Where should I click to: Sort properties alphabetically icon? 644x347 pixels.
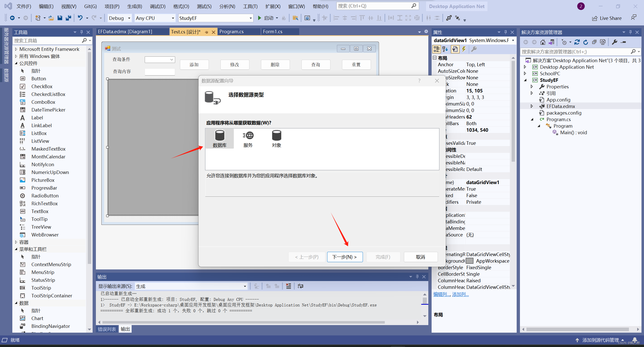click(445, 49)
